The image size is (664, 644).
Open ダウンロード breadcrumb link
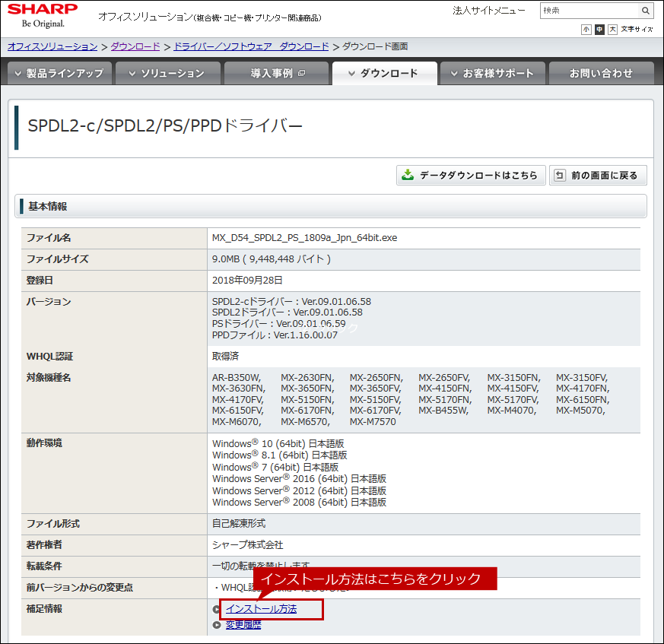pos(135,46)
